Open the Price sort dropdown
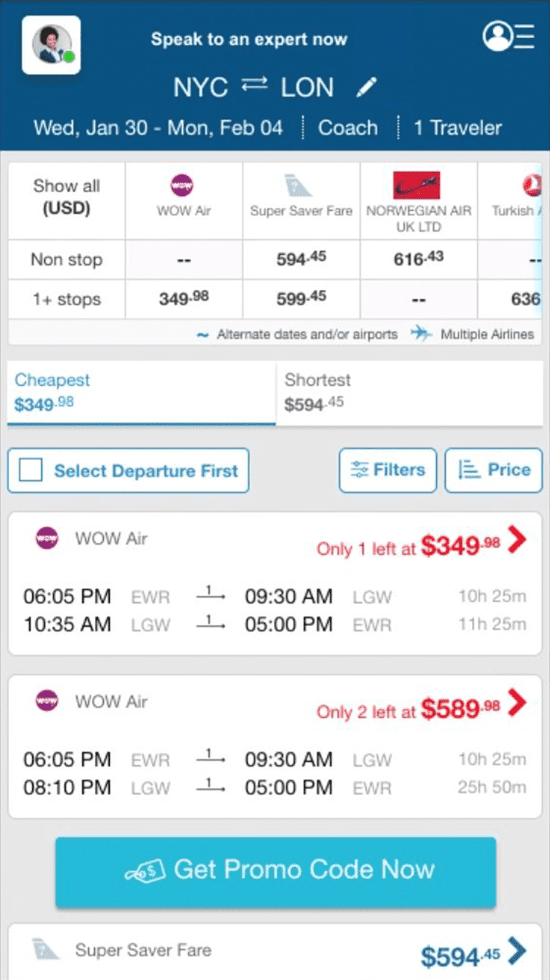Image resolution: width=550 pixels, height=980 pixels. point(493,470)
